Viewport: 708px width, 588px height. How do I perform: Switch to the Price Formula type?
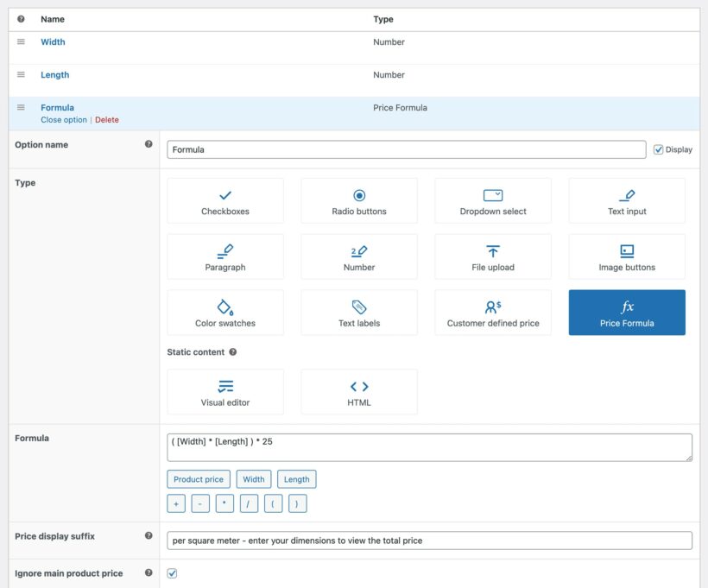click(x=627, y=312)
